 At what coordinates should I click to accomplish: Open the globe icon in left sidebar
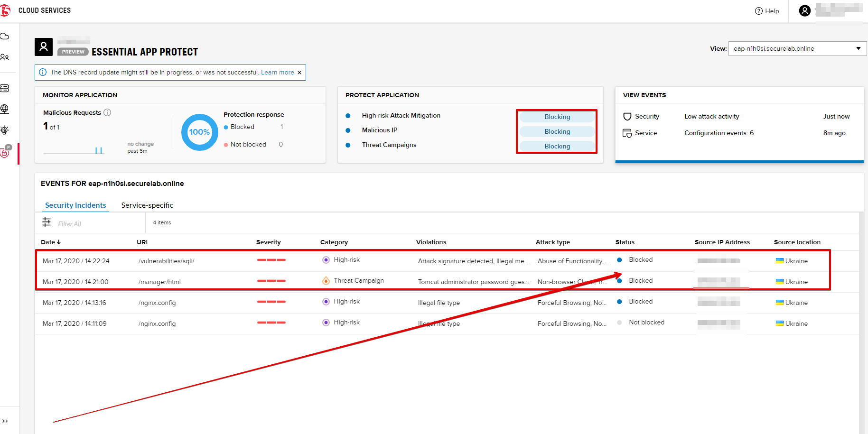coord(5,109)
